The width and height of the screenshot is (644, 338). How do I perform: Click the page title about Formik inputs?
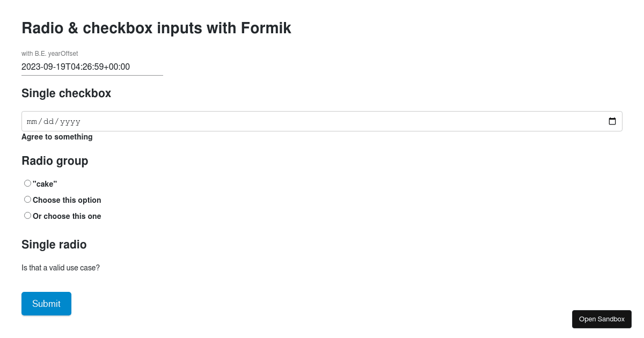[156, 28]
